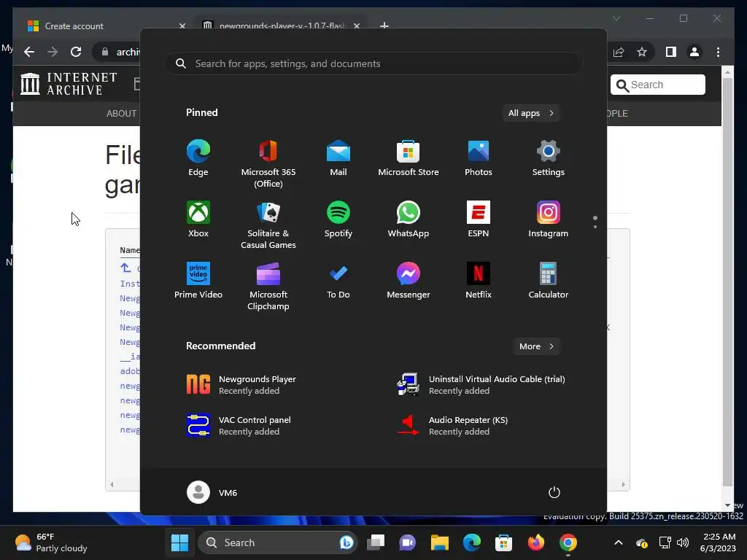Open ABOUT in Internet Archive navigation
Screen dimensions: 747x560
click(x=121, y=113)
